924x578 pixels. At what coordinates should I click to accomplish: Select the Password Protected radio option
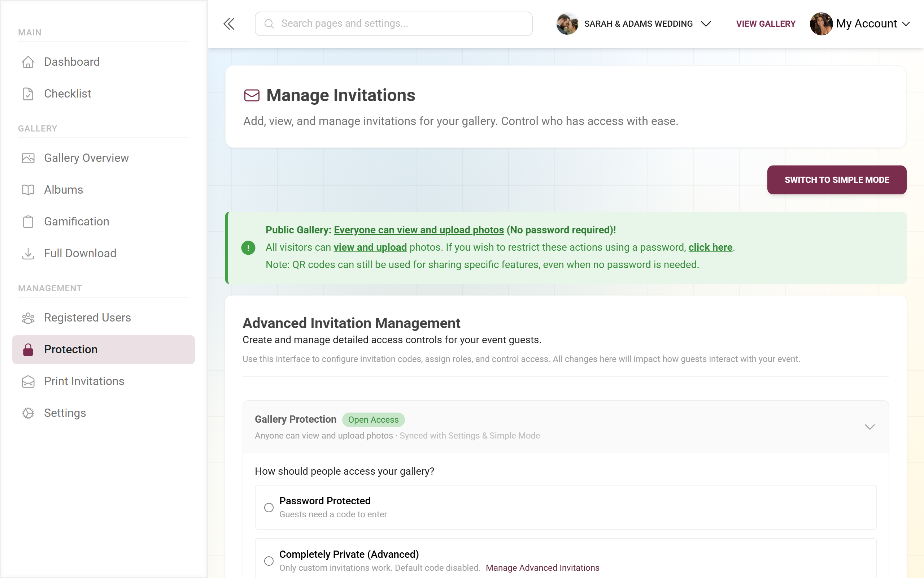[x=269, y=507]
